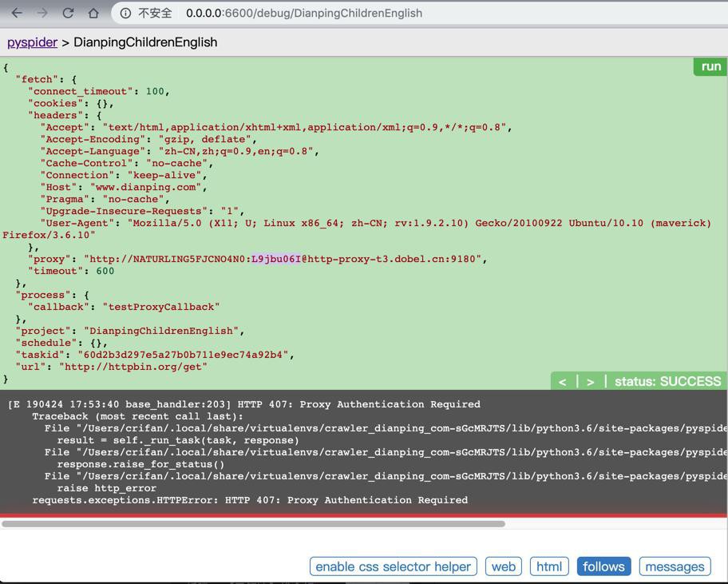
Task: Click the error line HTTP 407 base_handler:203
Action: [244, 404]
